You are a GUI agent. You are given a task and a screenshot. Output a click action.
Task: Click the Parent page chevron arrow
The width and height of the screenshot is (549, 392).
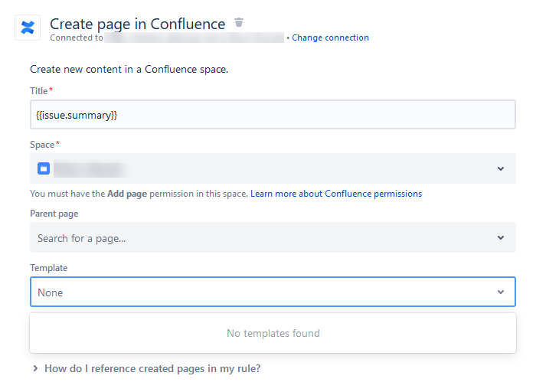point(501,237)
